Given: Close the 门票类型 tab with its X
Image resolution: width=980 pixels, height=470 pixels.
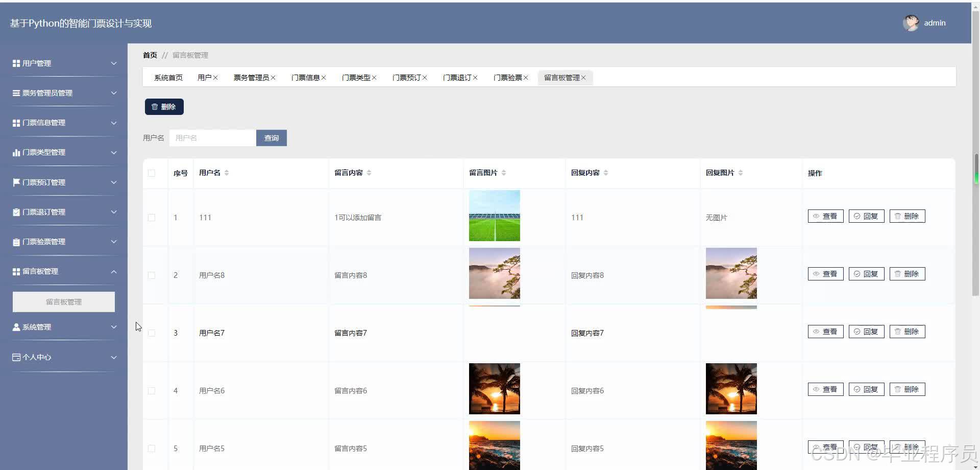Looking at the screenshot, I should [x=374, y=78].
